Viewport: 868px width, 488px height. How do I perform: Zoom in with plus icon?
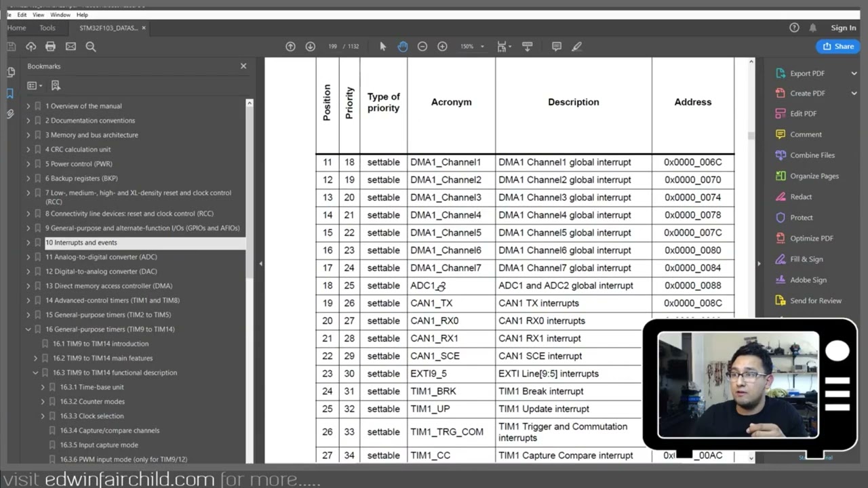[x=442, y=46]
